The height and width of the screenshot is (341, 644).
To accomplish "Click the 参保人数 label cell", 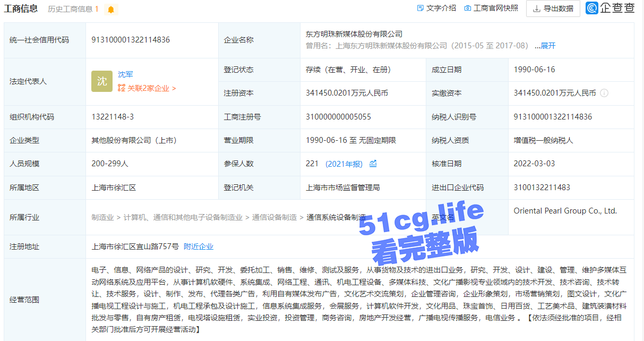I will [259, 164].
